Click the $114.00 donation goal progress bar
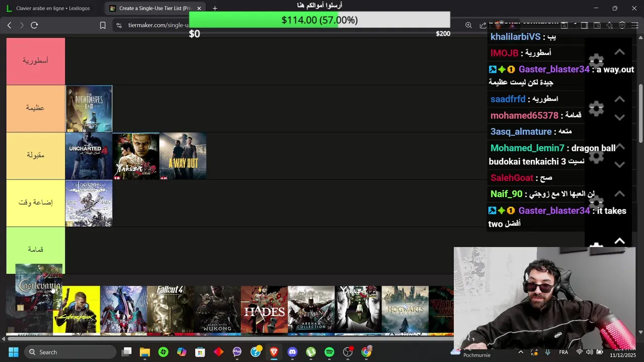644x362 pixels. pyautogui.click(x=319, y=20)
